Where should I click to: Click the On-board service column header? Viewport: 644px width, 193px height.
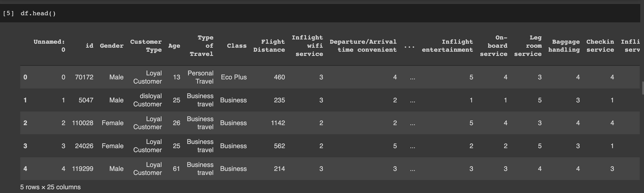(494, 46)
